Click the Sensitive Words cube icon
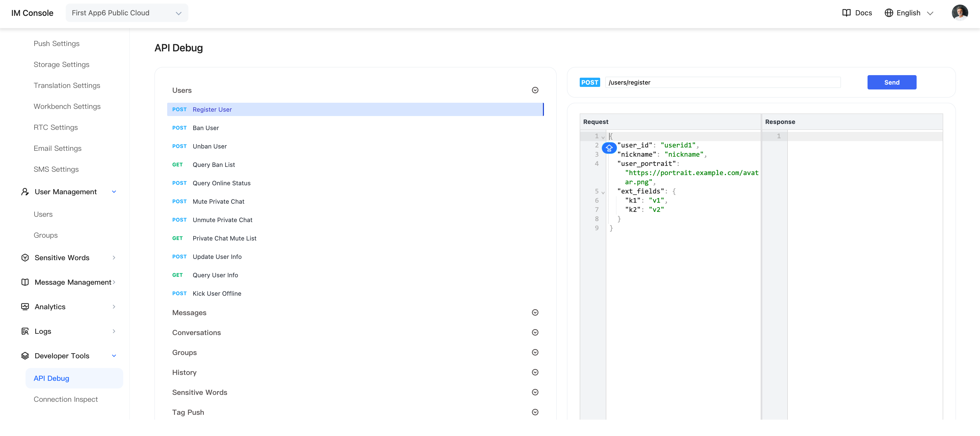Viewport: 980px width, 436px height. (25, 258)
